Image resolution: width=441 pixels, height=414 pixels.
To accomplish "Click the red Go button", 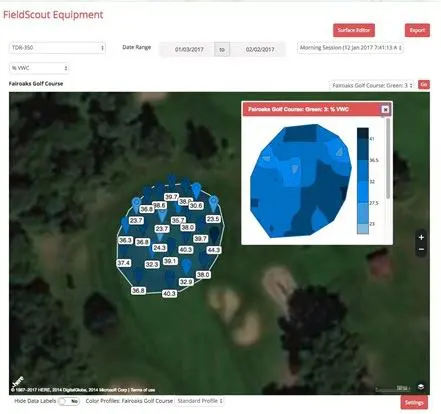I will pyautogui.click(x=424, y=85).
